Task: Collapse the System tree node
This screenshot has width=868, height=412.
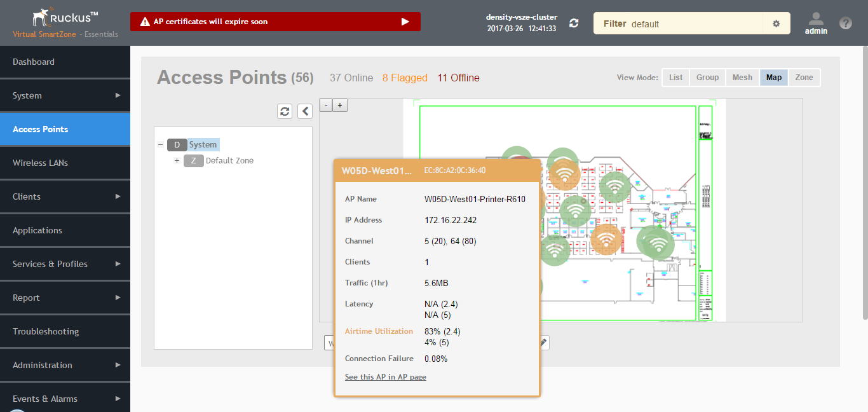Action: tap(160, 144)
